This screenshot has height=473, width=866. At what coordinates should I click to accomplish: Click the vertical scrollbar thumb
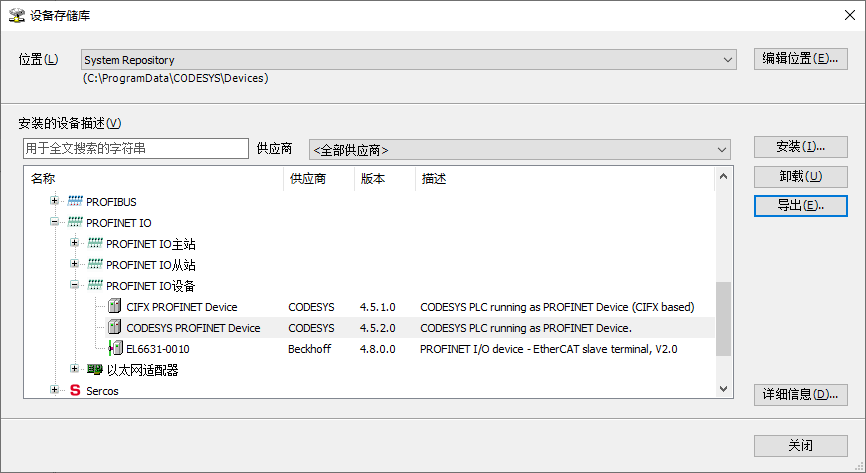(x=724, y=319)
